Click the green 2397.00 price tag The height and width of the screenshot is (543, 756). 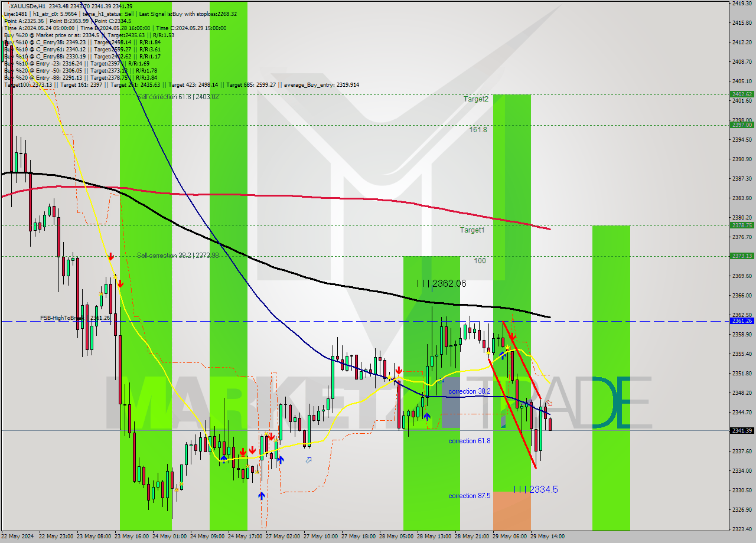[742, 125]
